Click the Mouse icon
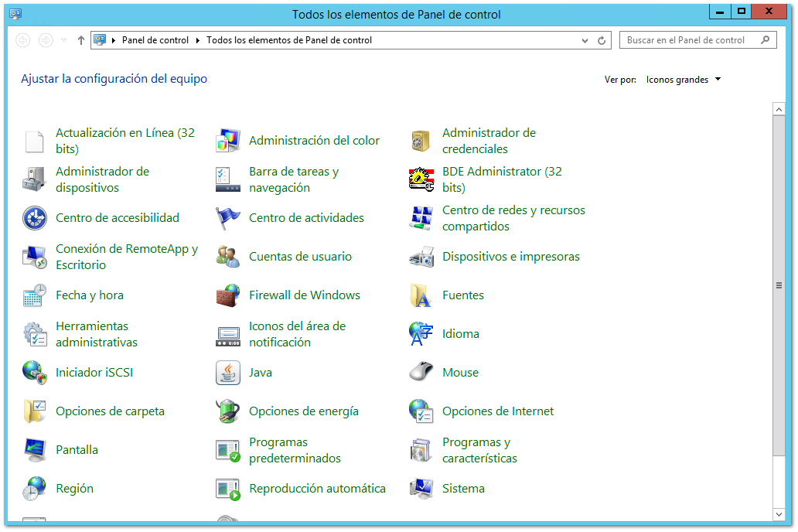Screen dimensions: 798x532 [x=421, y=373]
